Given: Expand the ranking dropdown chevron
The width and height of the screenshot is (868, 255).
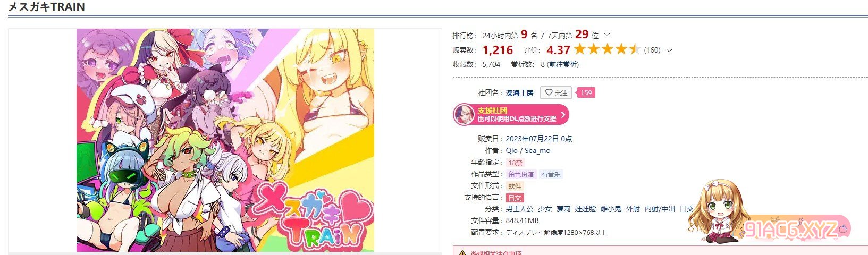Looking at the screenshot, I should point(607,35).
